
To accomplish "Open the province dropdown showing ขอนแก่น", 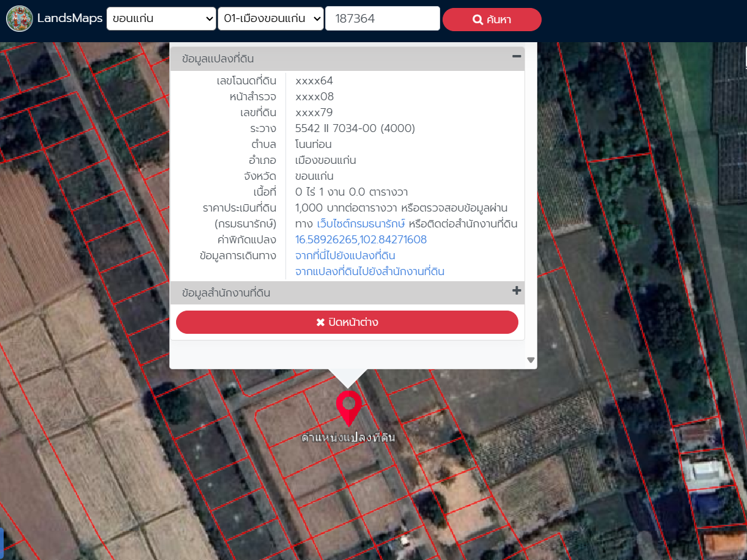I will click(x=161, y=18).
